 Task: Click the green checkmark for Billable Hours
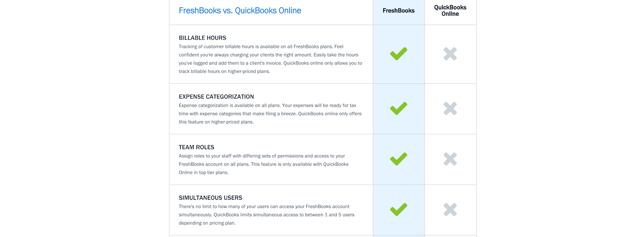[x=398, y=54]
